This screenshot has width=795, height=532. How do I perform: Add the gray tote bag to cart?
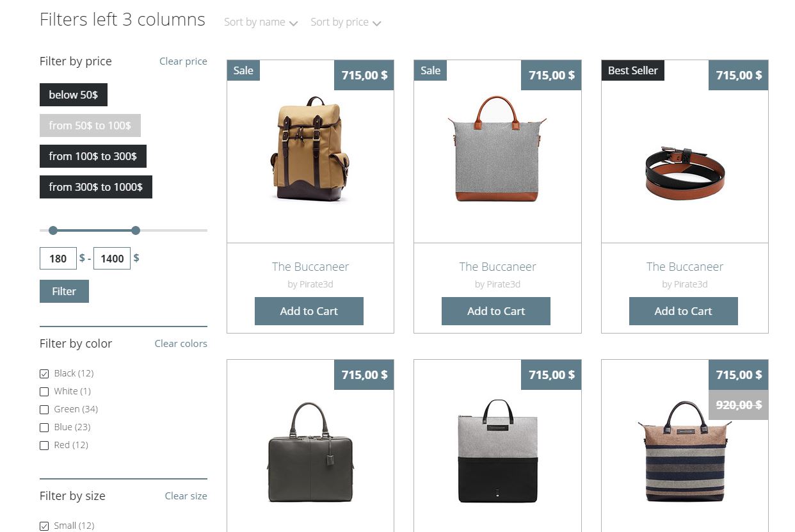(x=496, y=311)
